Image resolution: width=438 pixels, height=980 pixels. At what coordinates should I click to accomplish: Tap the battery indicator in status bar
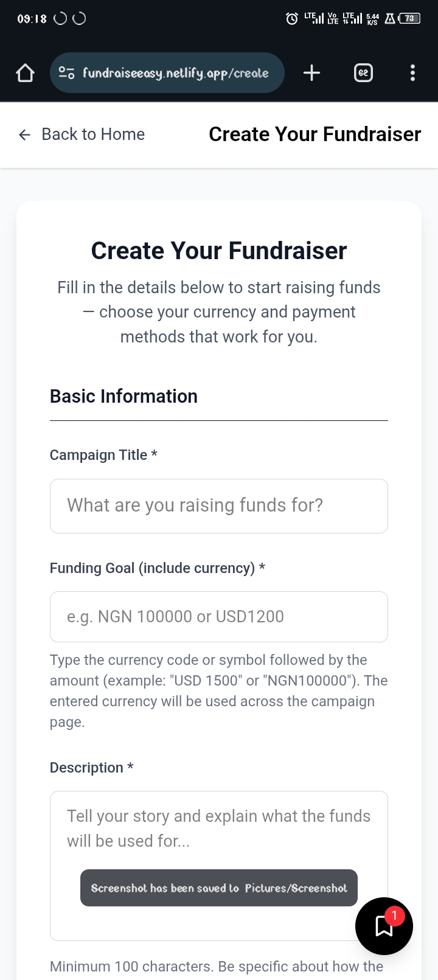coord(409,19)
